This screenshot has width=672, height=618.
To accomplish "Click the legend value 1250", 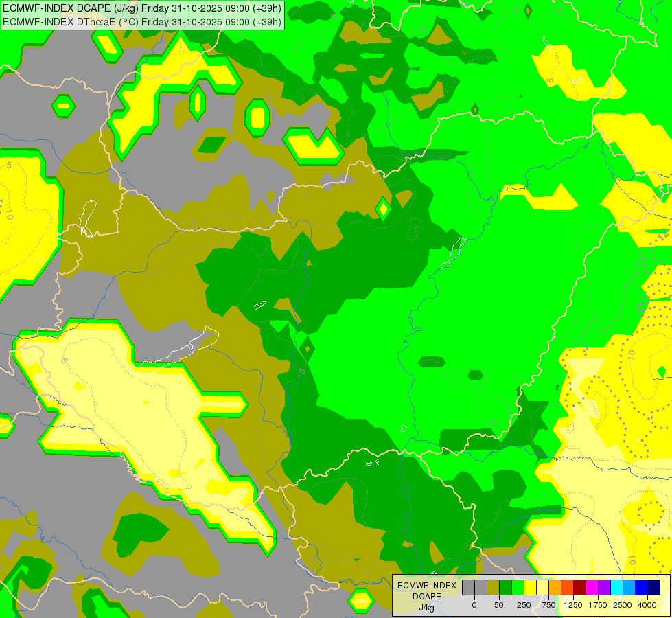I will tap(573, 605).
